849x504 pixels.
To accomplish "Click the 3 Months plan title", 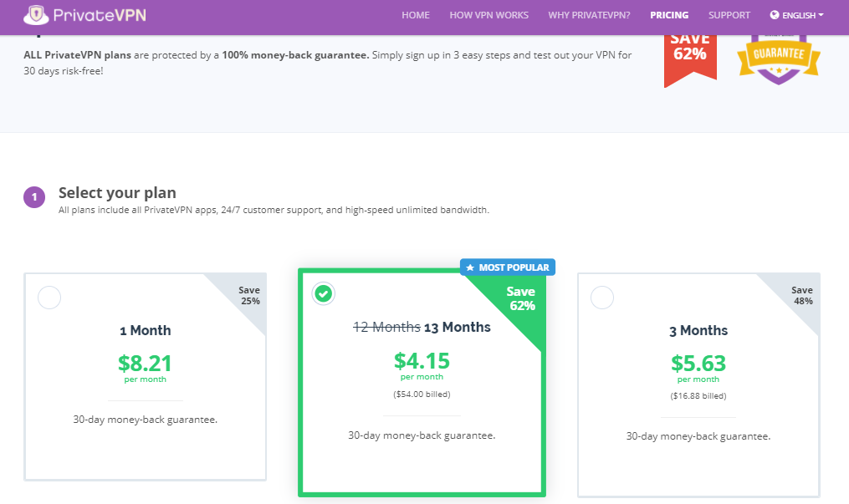I will [698, 330].
